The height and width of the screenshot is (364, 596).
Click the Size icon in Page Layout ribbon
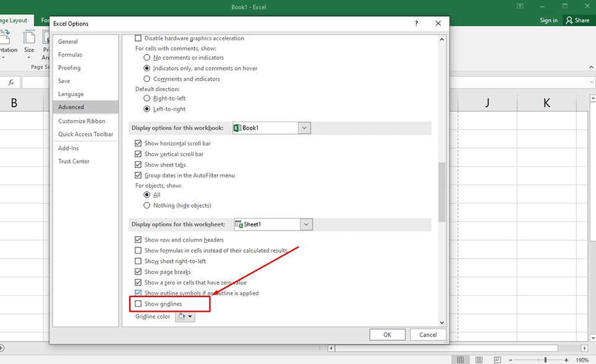point(29,38)
